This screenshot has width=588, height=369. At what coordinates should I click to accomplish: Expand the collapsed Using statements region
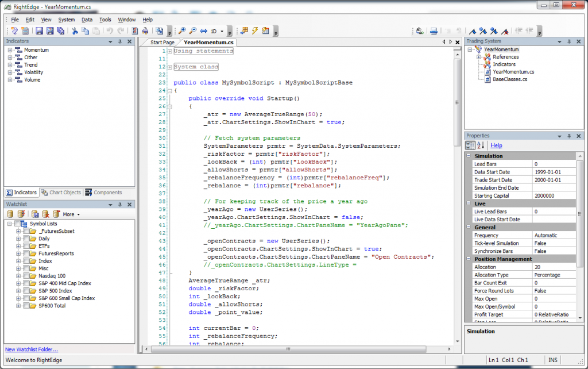click(170, 51)
